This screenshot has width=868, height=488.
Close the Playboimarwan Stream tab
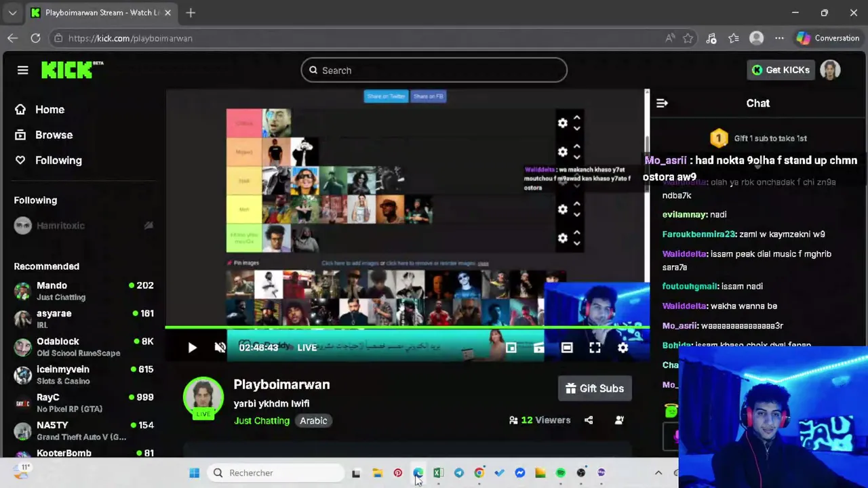tap(167, 12)
